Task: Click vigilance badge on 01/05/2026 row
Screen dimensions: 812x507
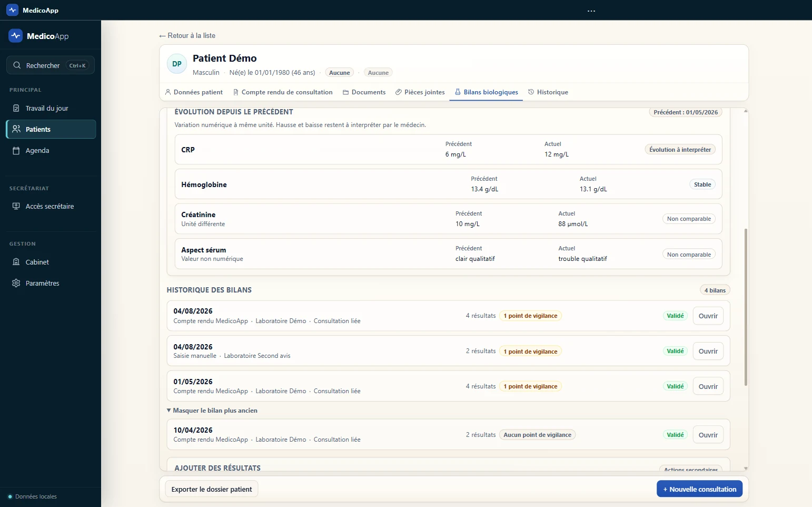Action: pos(530,386)
